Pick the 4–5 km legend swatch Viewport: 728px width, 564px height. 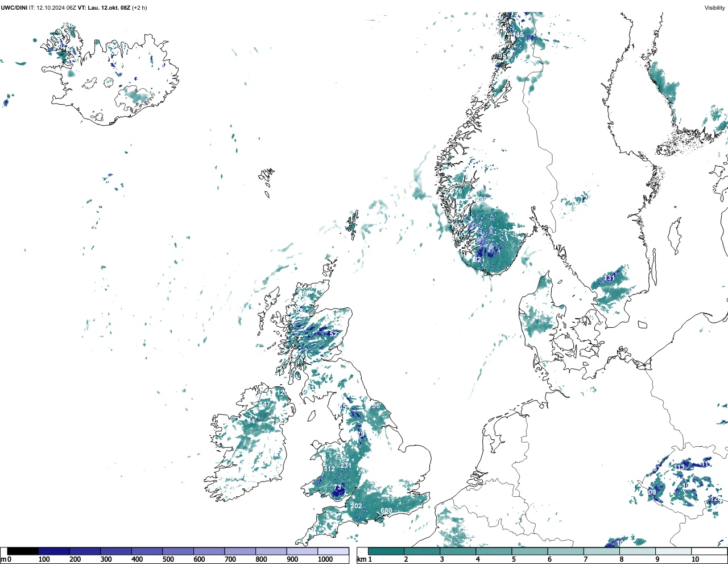click(494, 551)
